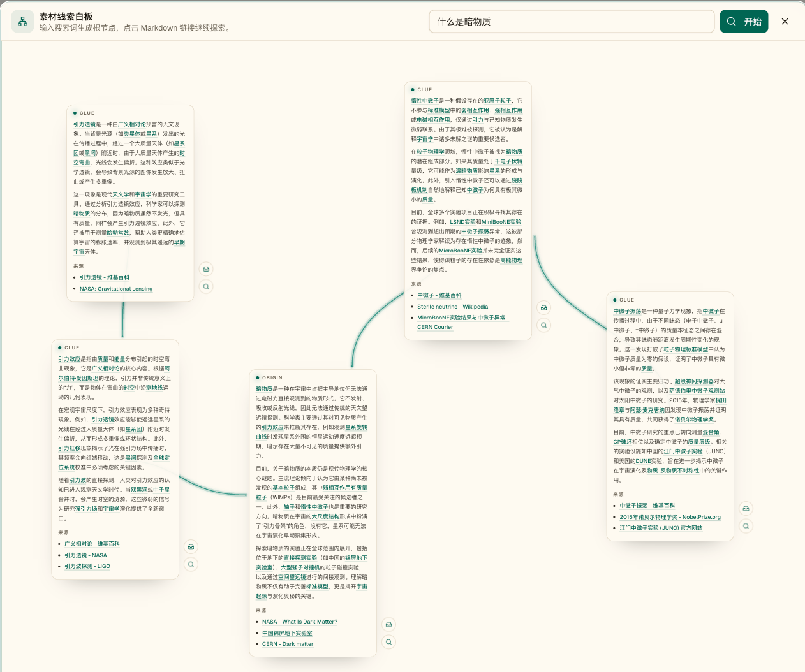Click the magnifier icon next to the 惰性中微子 card
Viewport: 805px width, 672px height.
[x=543, y=325]
